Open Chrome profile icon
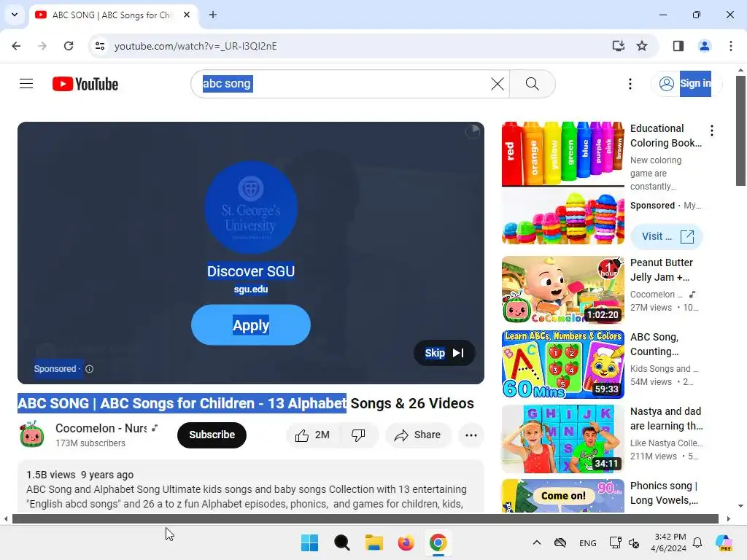 (704, 46)
